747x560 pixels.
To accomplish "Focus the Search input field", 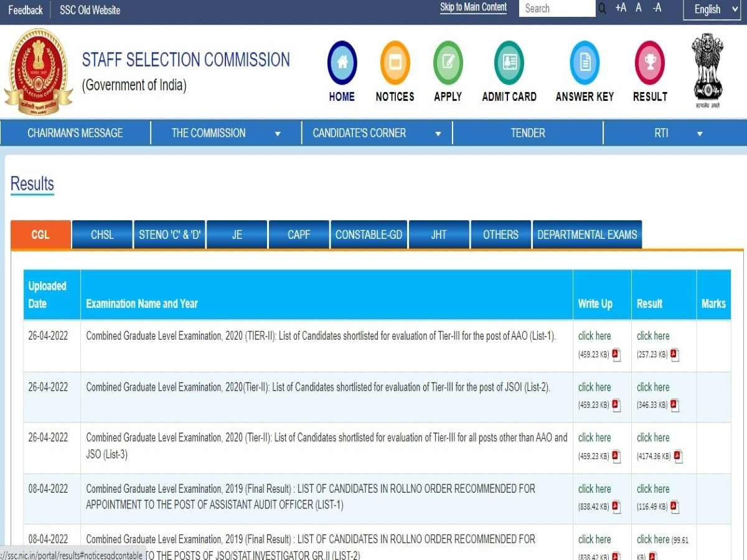I will [557, 9].
